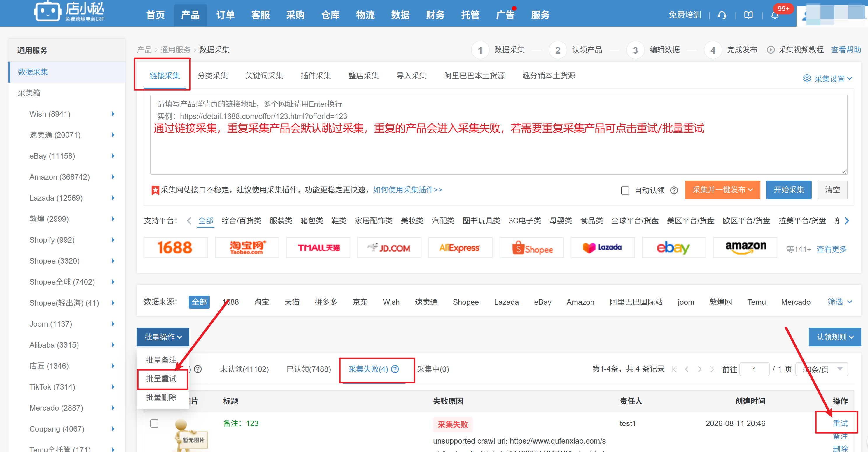Go to next page pagination icon
This screenshot has height=452, width=868.
pyautogui.click(x=699, y=369)
